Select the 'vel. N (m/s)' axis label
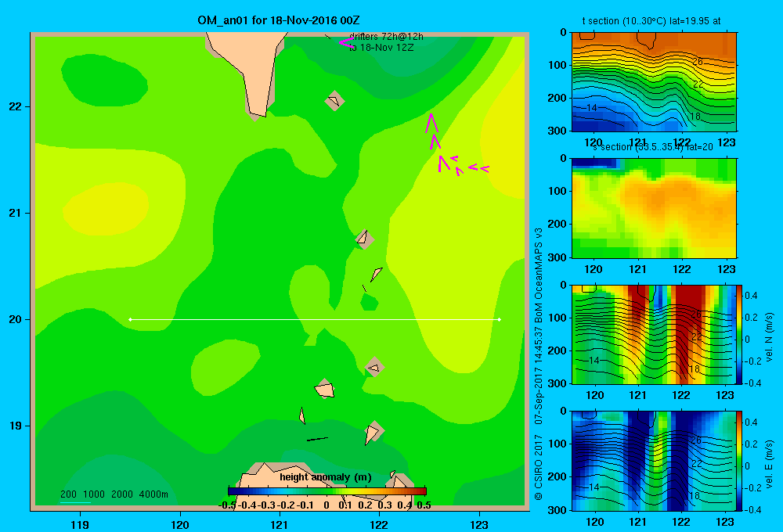 pos(770,337)
